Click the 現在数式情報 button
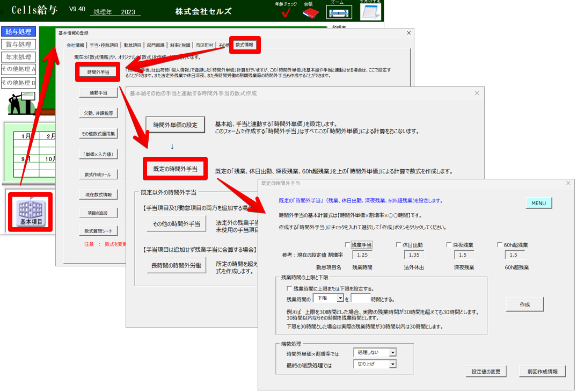This screenshot has height=392, width=577. (98, 195)
